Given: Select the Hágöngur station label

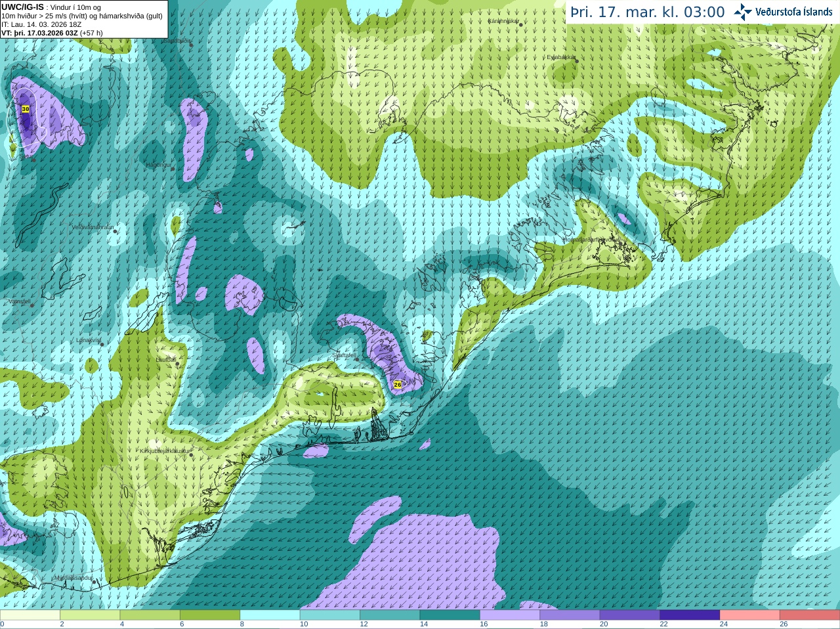Looking at the screenshot, I should 158,165.
